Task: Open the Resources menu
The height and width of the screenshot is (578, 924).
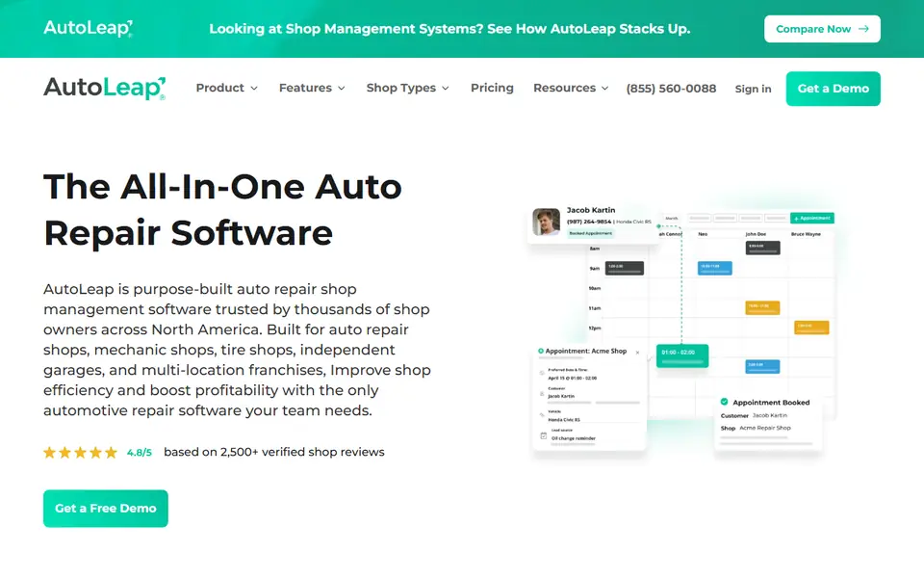Action: (571, 88)
